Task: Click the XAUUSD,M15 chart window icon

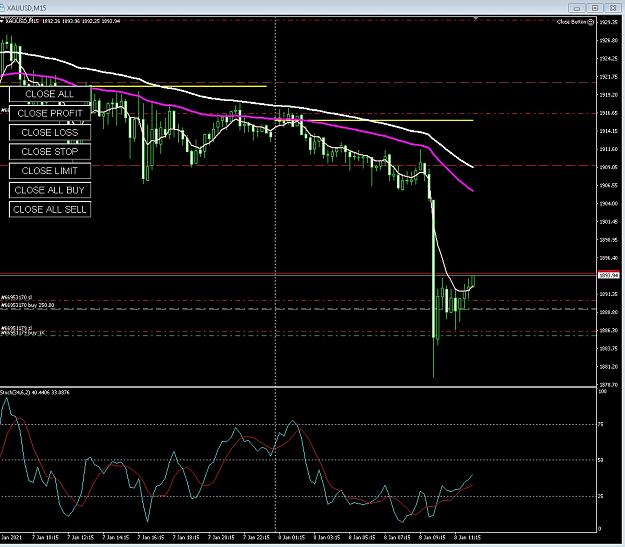Action: (2, 8)
